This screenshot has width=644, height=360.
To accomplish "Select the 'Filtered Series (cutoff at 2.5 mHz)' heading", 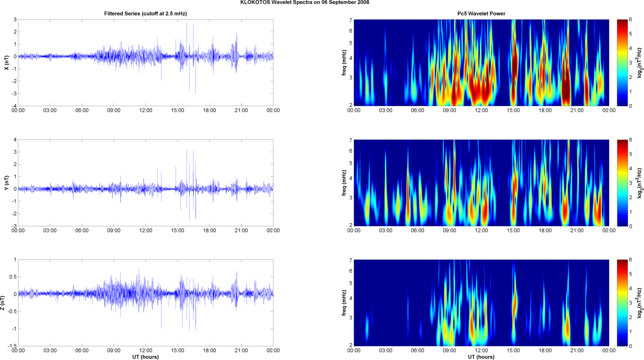I will coord(146,14).
